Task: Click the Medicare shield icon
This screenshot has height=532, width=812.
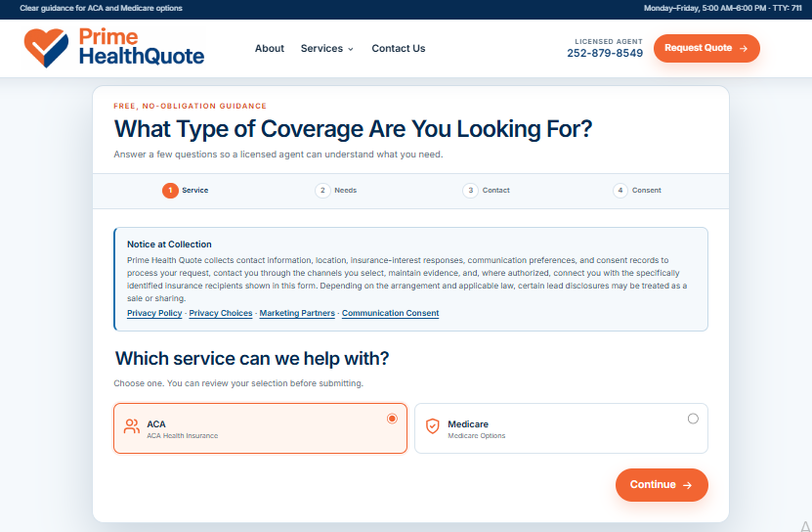Action: point(433,426)
